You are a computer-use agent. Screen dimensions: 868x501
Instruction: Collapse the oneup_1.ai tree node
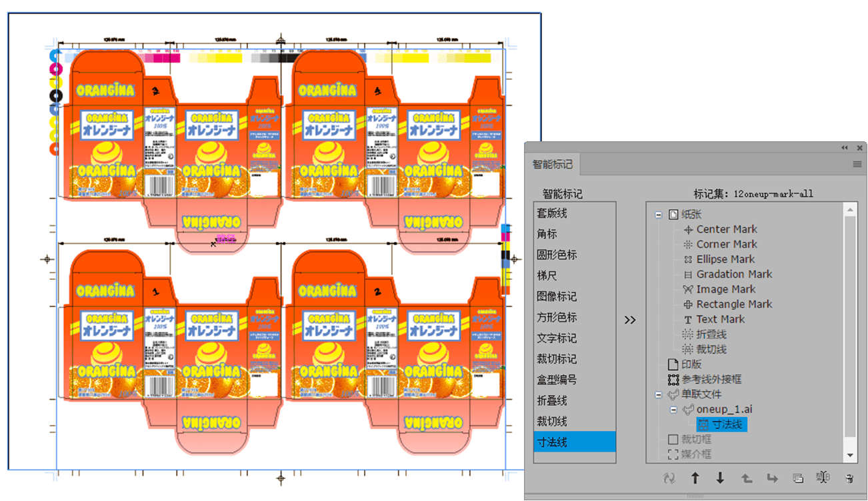674,409
